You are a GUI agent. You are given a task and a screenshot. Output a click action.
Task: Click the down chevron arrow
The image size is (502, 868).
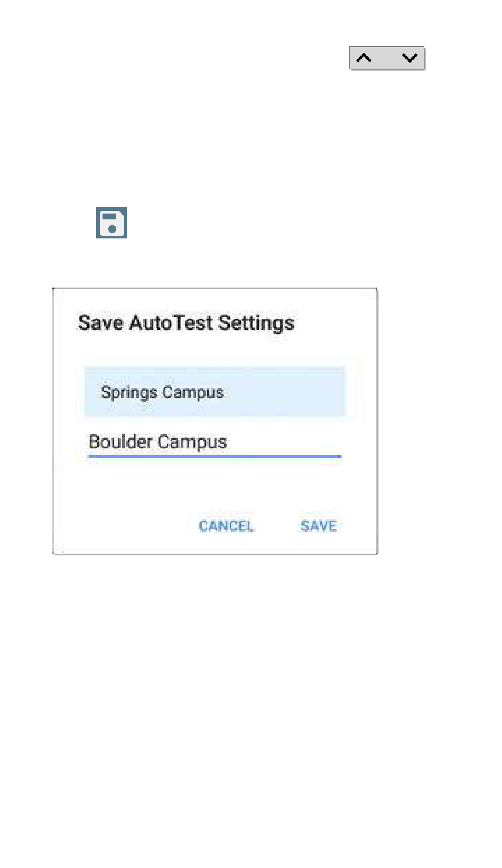coord(410,58)
